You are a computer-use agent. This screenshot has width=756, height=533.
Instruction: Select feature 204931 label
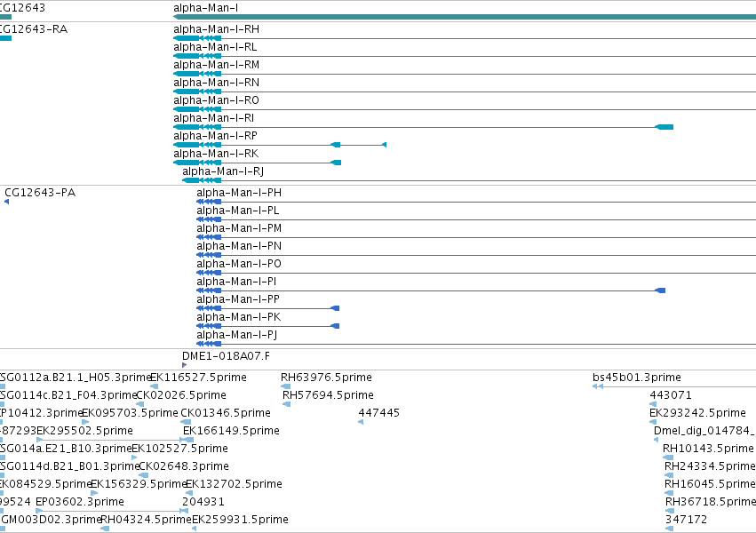(203, 503)
